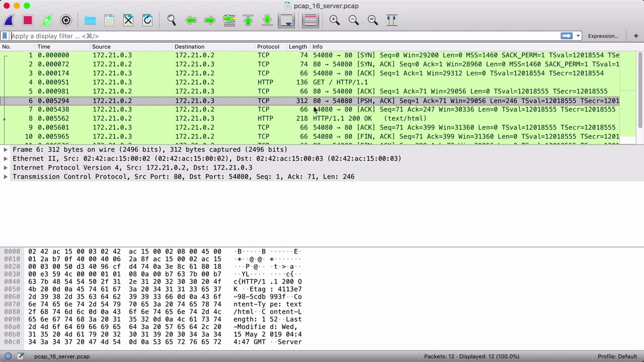Open expert information status icon
The width and height of the screenshot is (644, 362).
coord(8,356)
